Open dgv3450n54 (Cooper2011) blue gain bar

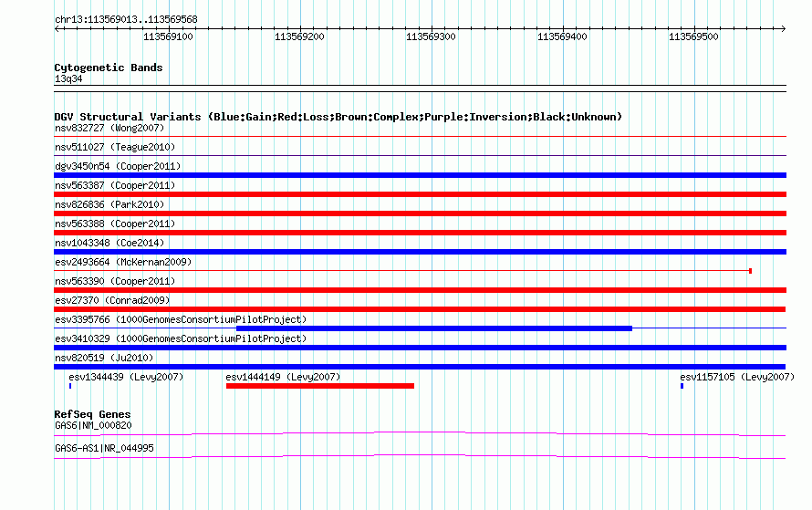pyautogui.click(x=420, y=175)
